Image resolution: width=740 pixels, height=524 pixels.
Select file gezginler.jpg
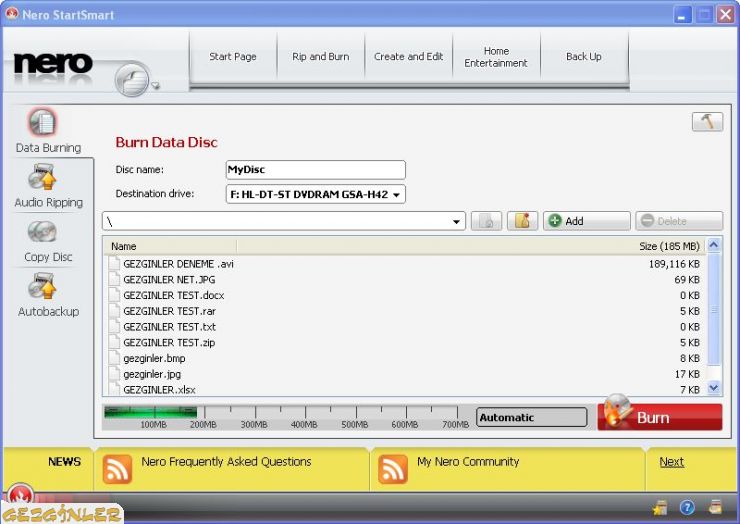152,374
